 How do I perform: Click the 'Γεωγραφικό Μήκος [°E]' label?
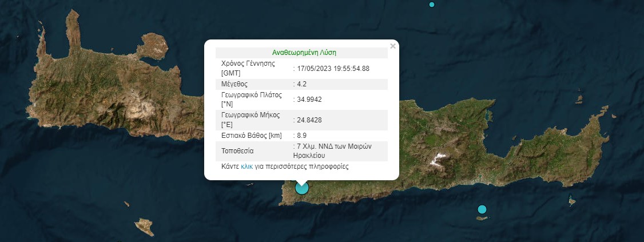(251, 120)
